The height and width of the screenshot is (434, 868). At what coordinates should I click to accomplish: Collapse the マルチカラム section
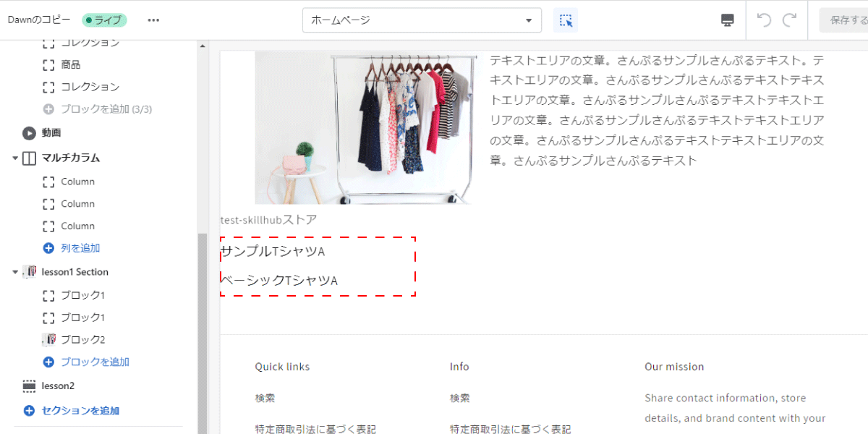[15, 158]
